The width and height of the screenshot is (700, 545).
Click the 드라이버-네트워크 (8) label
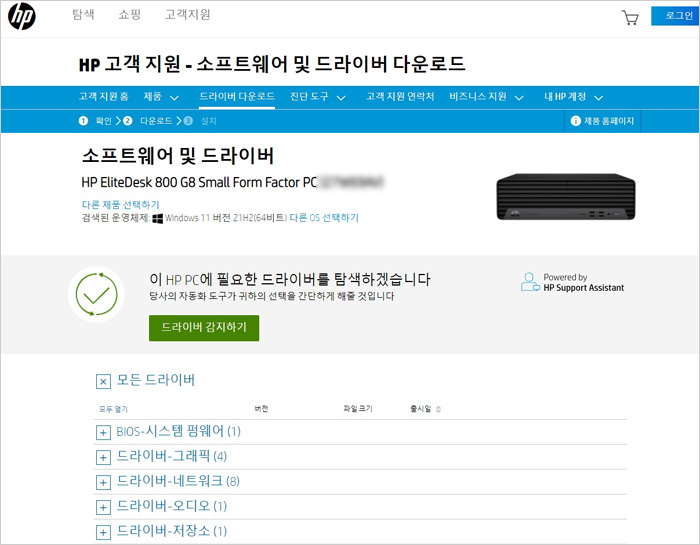(x=178, y=481)
